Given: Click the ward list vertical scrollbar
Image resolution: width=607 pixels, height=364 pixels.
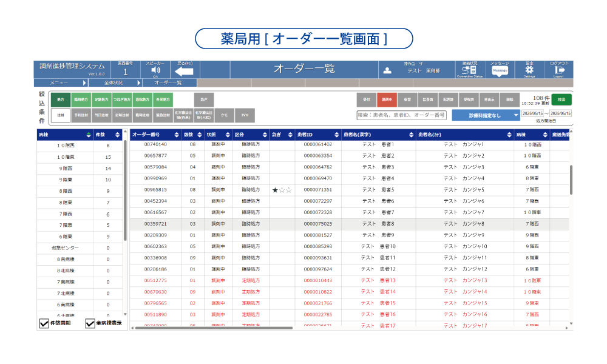Looking at the screenshot, I should (125, 190).
